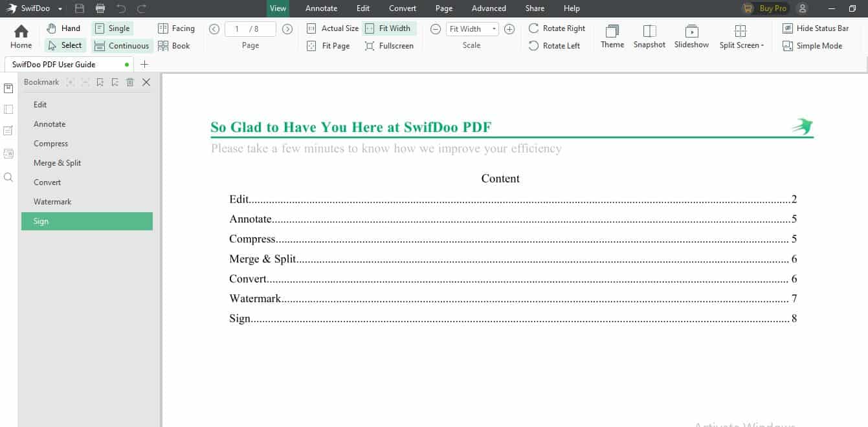This screenshot has width=868, height=427.
Task: Close the Bookmark panel
Action: 146,82
